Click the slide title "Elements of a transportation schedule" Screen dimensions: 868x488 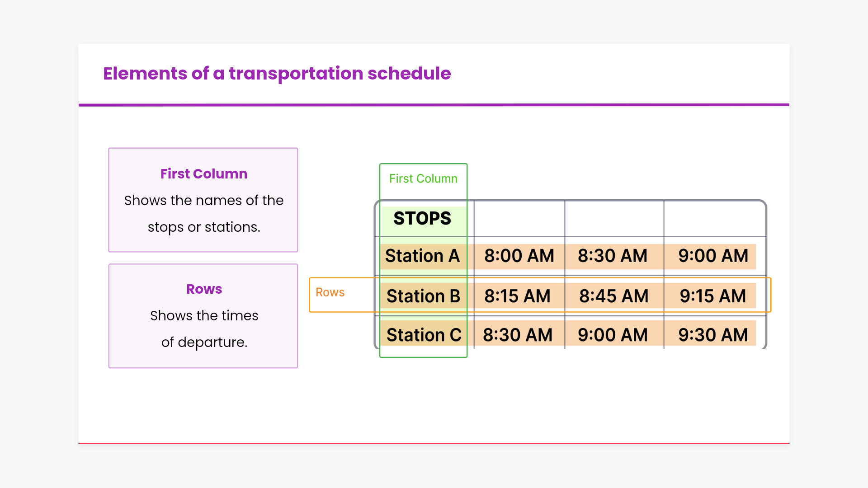[x=277, y=74]
